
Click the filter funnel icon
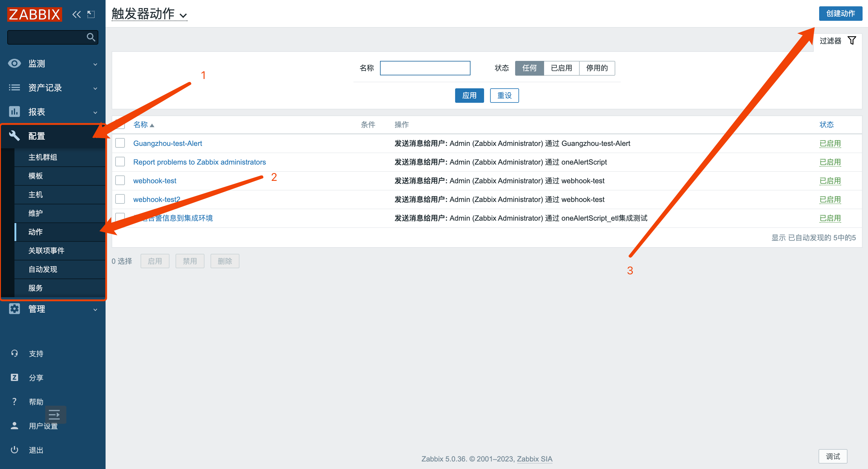pyautogui.click(x=851, y=41)
